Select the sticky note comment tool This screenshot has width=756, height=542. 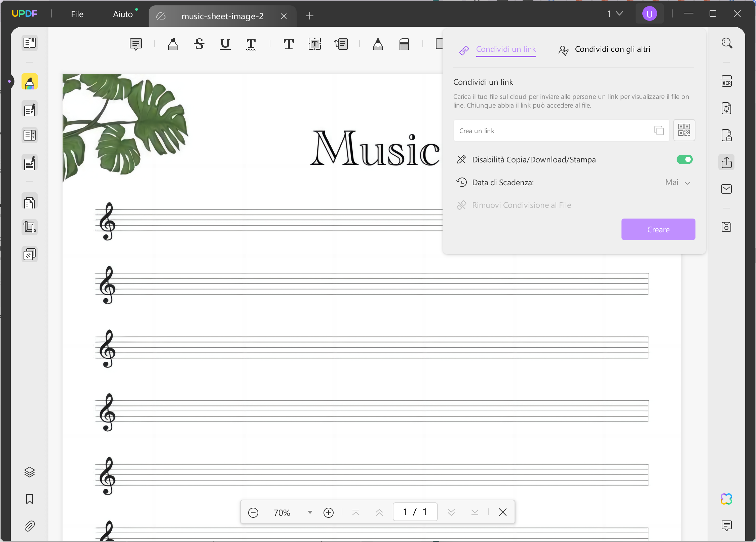click(x=136, y=44)
